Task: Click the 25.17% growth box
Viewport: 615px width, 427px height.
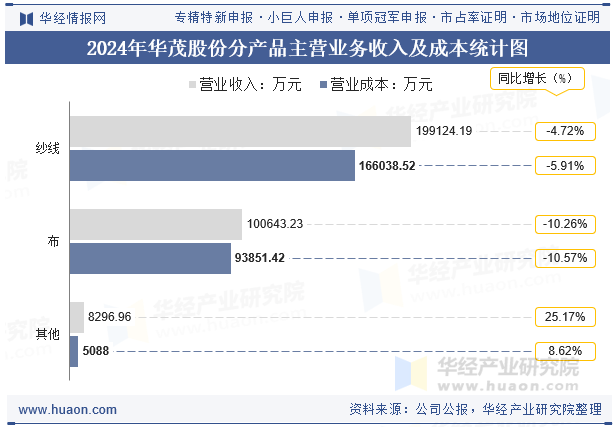Action: point(565,317)
